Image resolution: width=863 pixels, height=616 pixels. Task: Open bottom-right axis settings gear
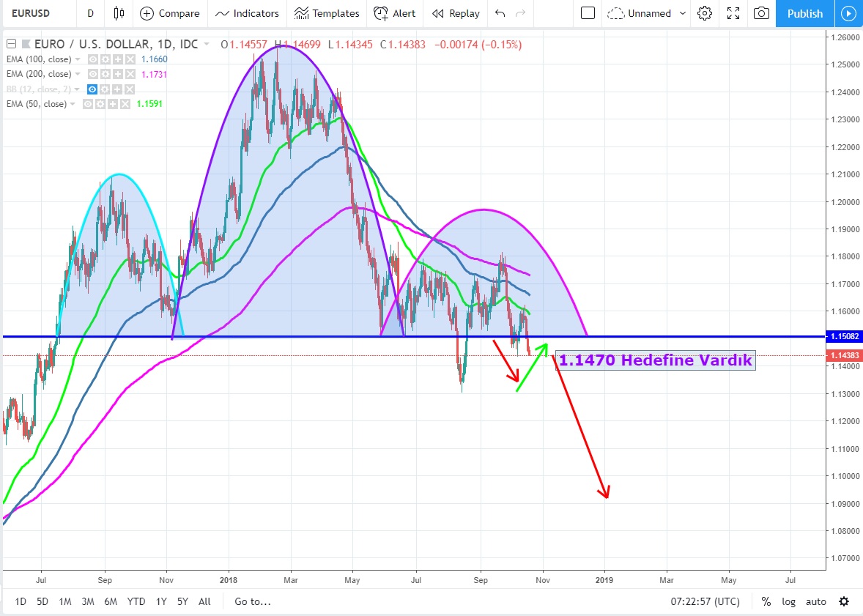[844, 601]
